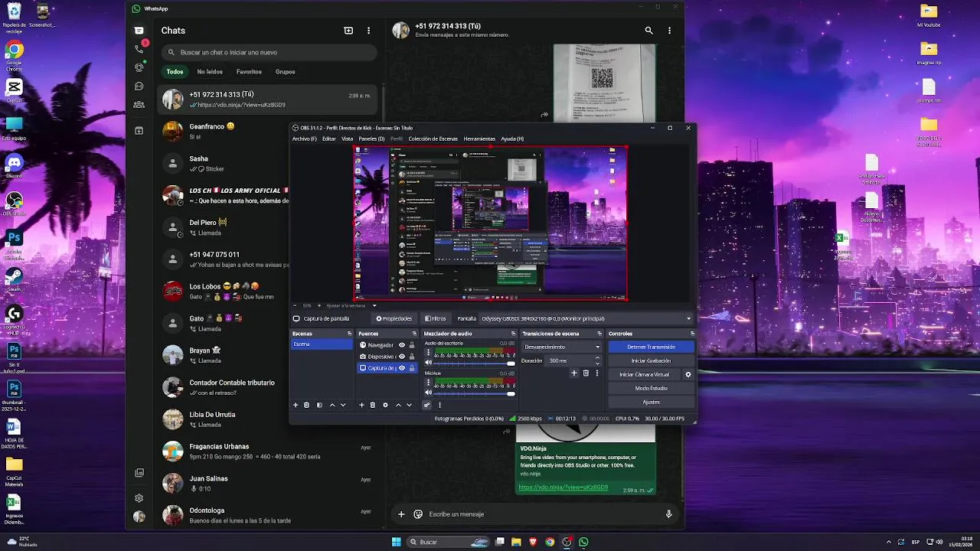Add a scene in OBS Escenas panel

pos(296,405)
